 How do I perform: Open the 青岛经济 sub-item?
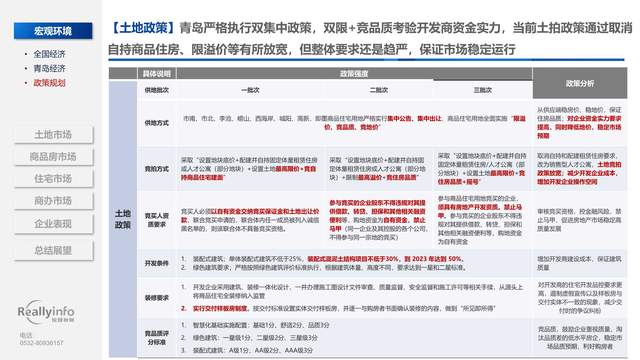(49, 68)
